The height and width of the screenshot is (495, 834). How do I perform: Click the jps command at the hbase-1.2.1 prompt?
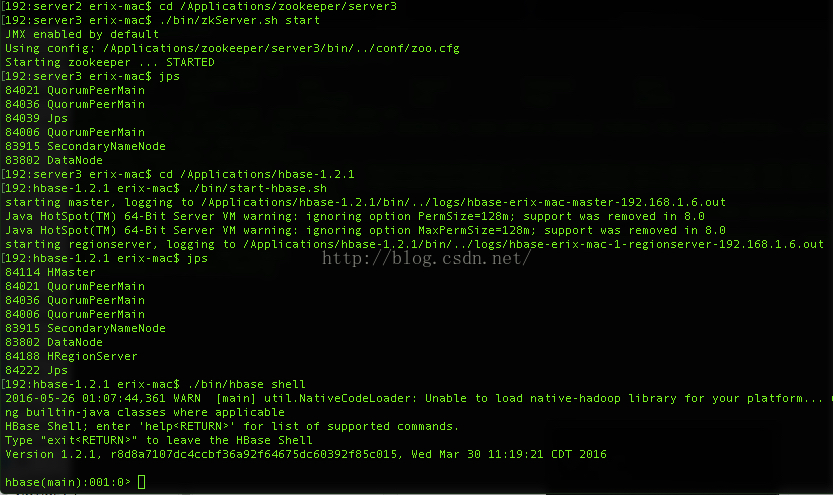click(x=197, y=258)
